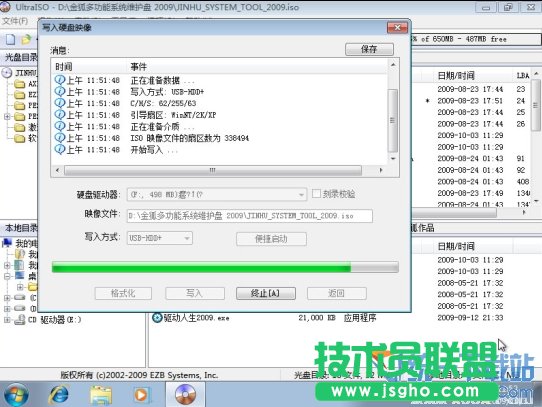Select the 我的电脑 node in local tree

click(x=20, y=243)
